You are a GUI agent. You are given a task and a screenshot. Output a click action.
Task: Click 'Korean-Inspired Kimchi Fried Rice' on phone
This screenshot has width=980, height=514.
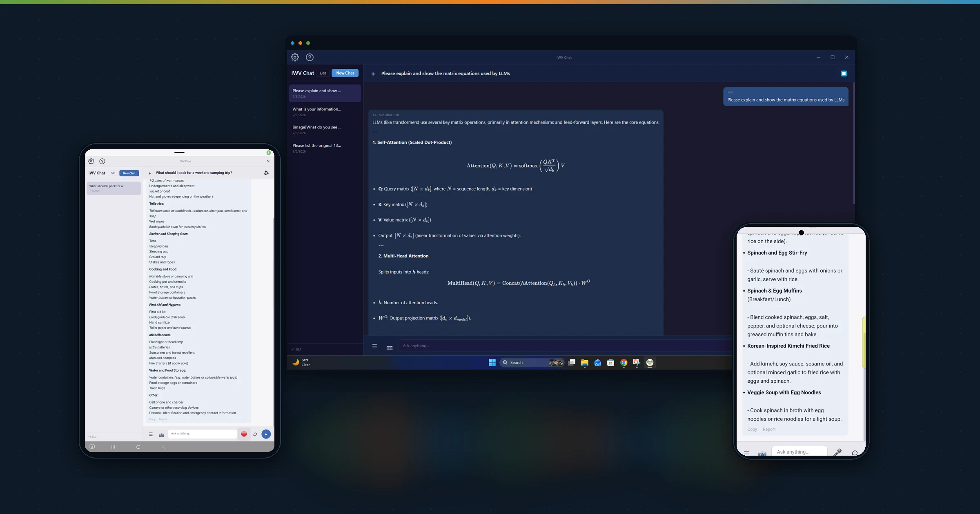[788, 346]
